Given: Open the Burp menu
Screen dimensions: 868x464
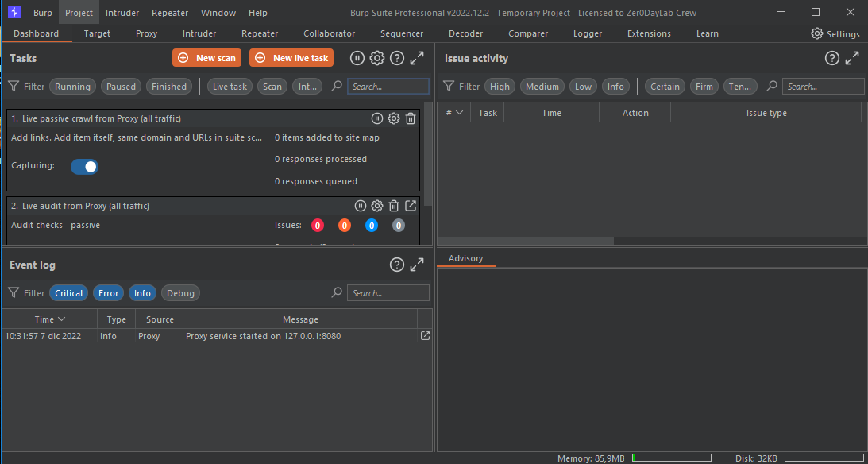Looking at the screenshot, I should tap(43, 12).
